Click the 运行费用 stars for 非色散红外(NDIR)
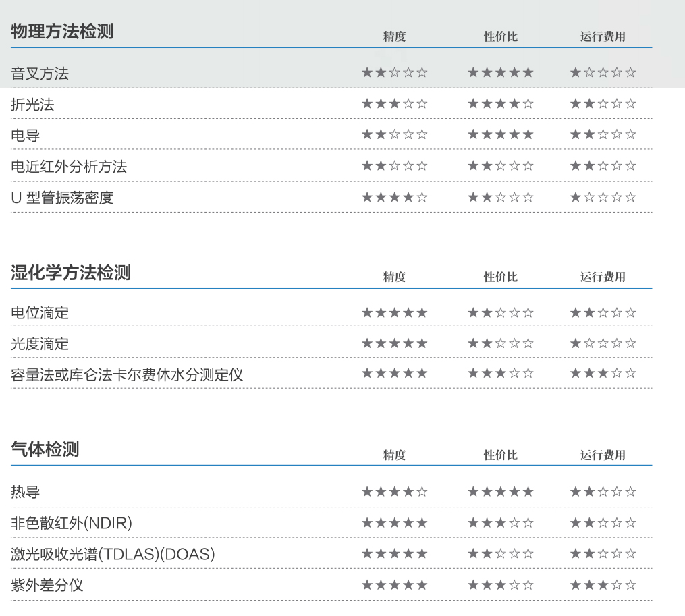Screen dimensions: 685x616 click(x=603, y=523)
